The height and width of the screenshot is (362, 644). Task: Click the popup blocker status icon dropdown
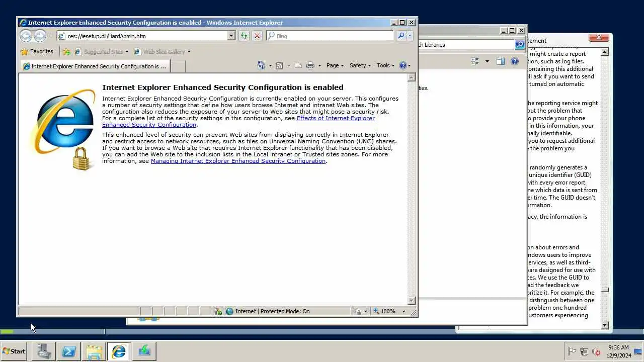tap(365, 311)
